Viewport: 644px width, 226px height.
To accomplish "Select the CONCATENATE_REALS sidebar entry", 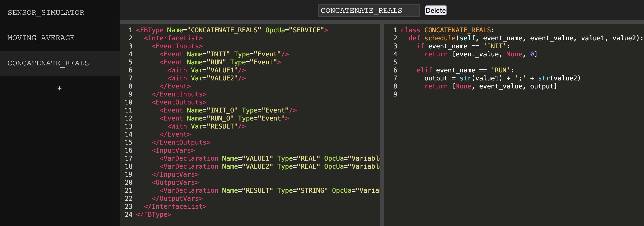I will click(x=60, y=63).
